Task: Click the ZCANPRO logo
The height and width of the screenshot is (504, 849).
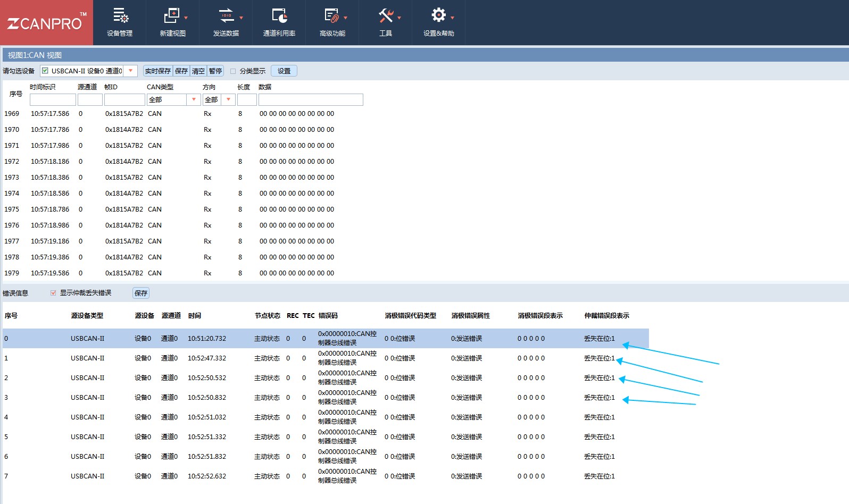Action: (46, 22)
